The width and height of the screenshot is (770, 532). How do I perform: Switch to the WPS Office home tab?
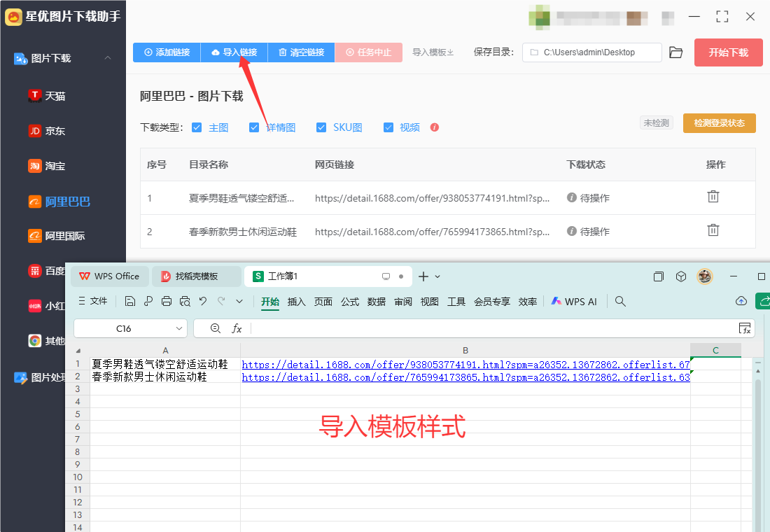[x=109, y=276]
